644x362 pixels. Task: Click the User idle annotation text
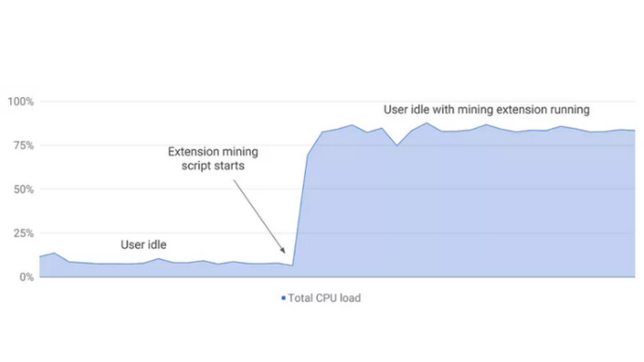(144, 244)
